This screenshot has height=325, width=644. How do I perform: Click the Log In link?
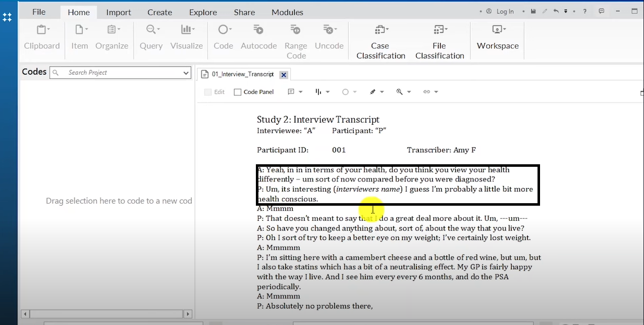[x=505, y=12]
